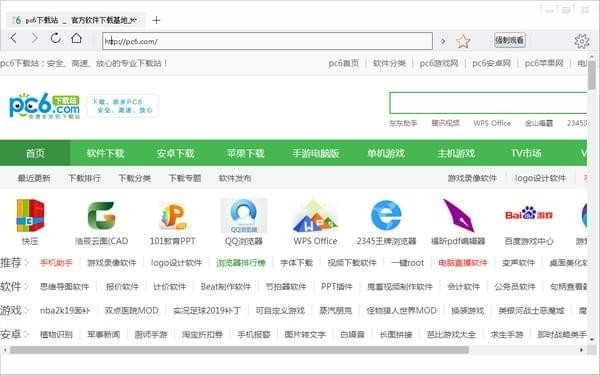This screenshot has width=600, height=375.
Task: Go back with the browser back arrow
Action: pyautogui.click(x=14, y=38)
